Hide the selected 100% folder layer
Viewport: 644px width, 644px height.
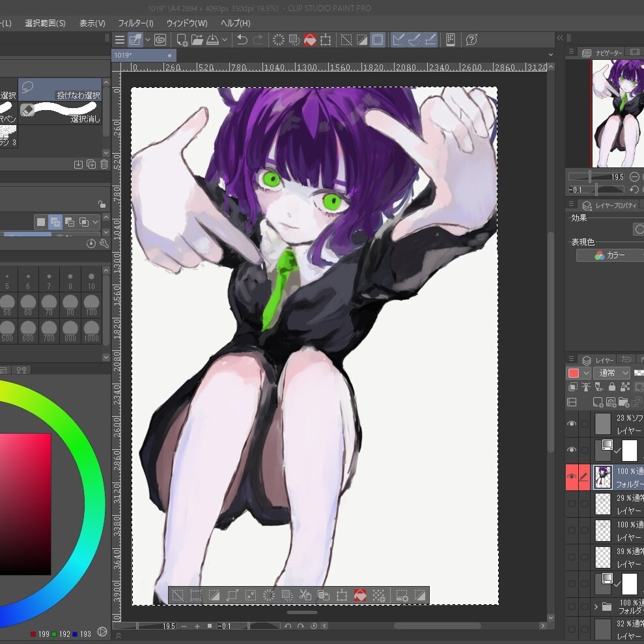[x=572, y=477]
